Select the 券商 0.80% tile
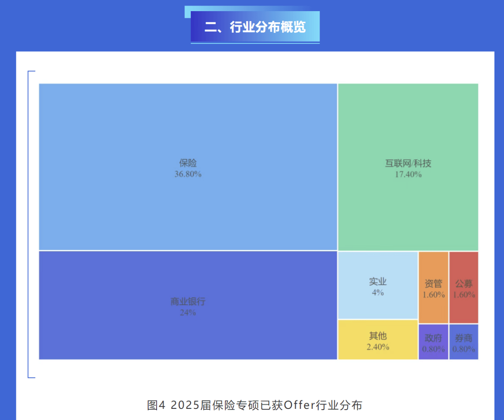Screen dimensions: 504x420 click(464, 341)
